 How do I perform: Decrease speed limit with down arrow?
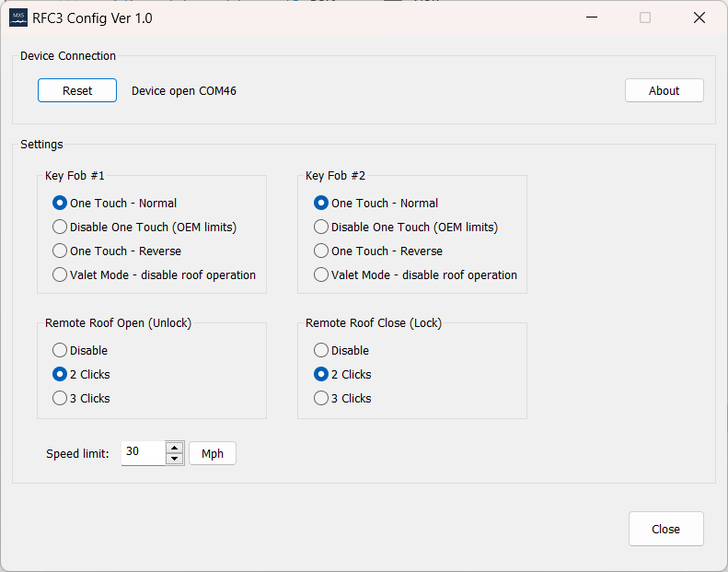click(x=175, y=459)
